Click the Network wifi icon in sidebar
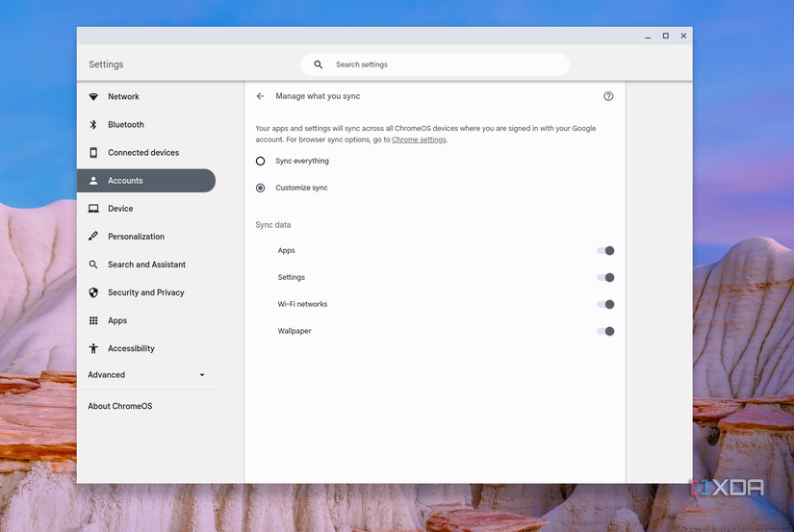Viewport: 794px width, 532px height. (x=93, y=96)
